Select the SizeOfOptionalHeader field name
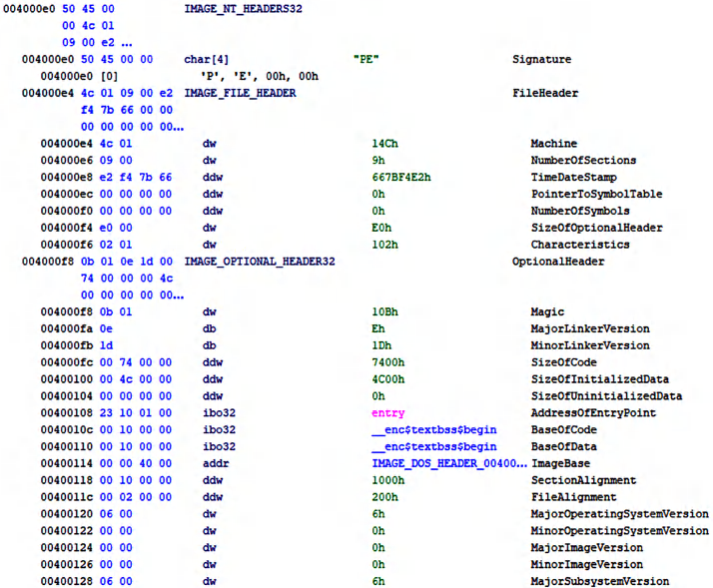713x588 pixels. (x=596, y=228)
